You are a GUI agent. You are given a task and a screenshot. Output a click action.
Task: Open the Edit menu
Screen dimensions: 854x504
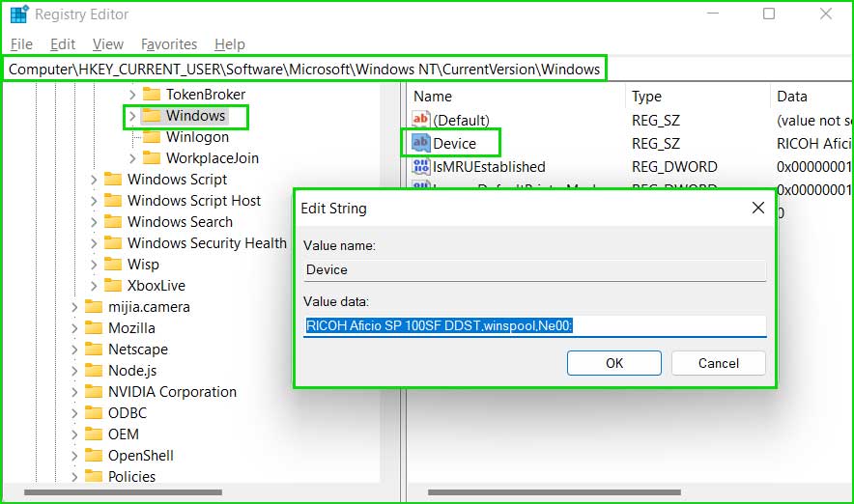[x=63, y=44]
